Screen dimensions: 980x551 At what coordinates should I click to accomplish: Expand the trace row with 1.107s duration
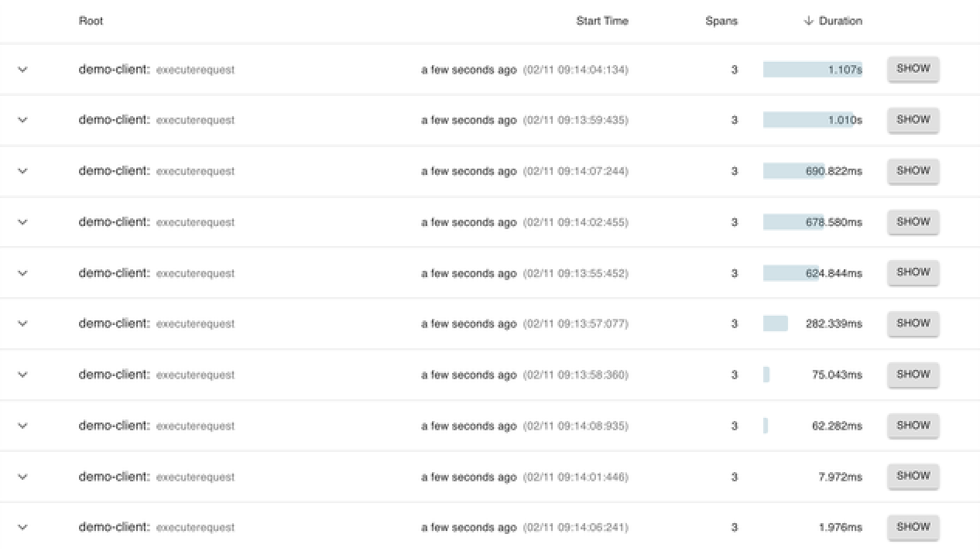[22, 70]
